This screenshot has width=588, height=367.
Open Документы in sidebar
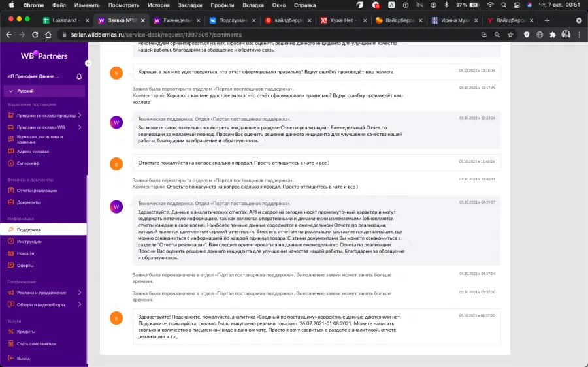pos(29,202)
